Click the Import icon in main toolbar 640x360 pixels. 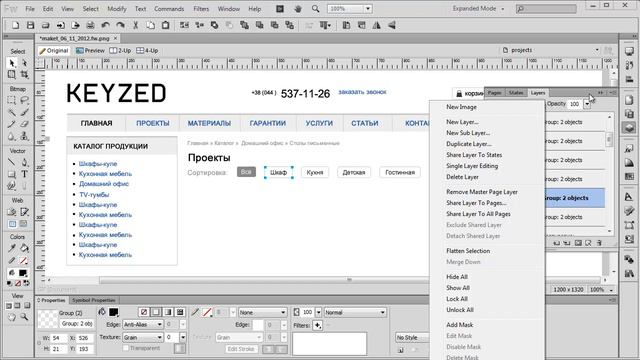pyautogui.click(x=60, y=25)
